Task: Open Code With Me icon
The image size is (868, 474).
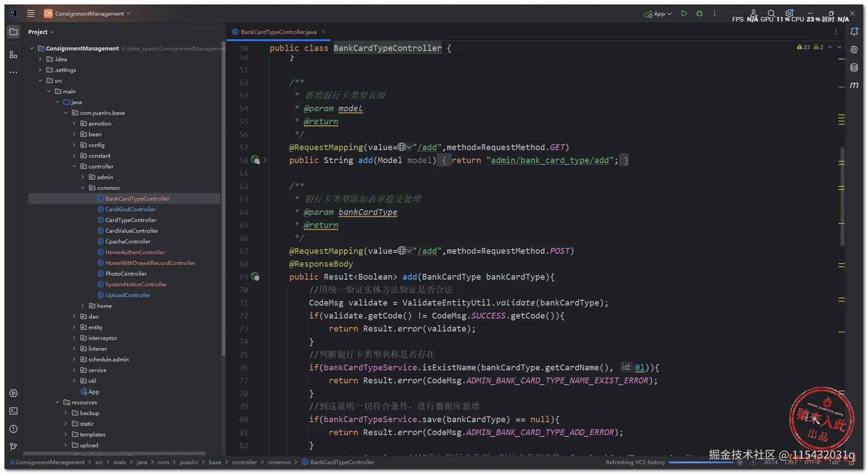Action: pyautogui.click(x=753, y=13)
